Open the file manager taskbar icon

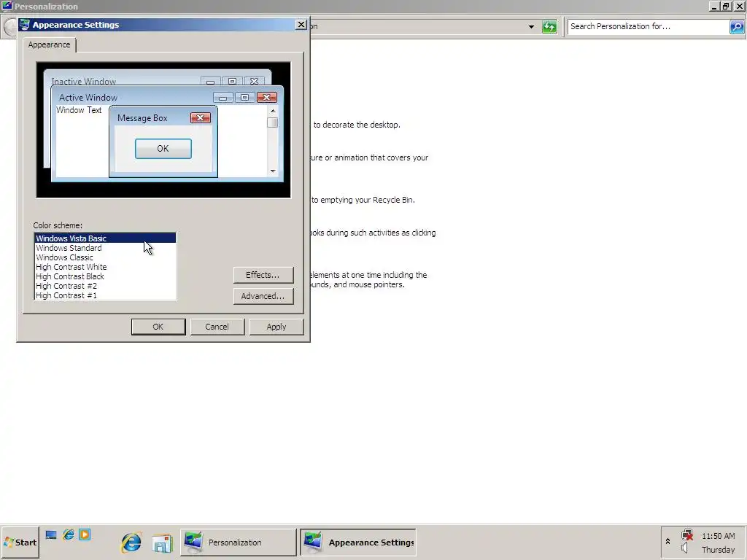click(163, 542)
